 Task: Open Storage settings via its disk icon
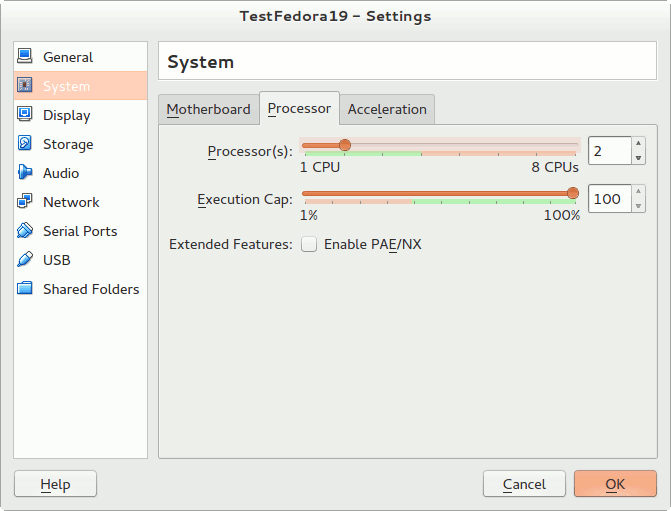pos(25,144)
